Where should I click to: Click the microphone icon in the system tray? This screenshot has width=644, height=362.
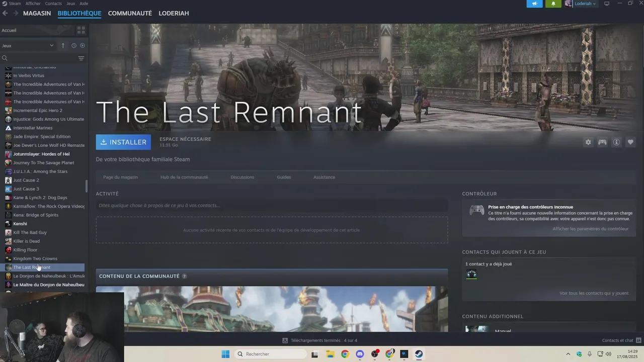pyautogui.click(x=590, y=354)
